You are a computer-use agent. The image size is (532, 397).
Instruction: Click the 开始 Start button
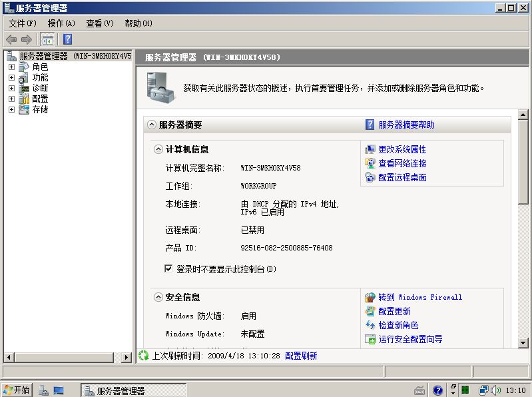click(17, 390)
